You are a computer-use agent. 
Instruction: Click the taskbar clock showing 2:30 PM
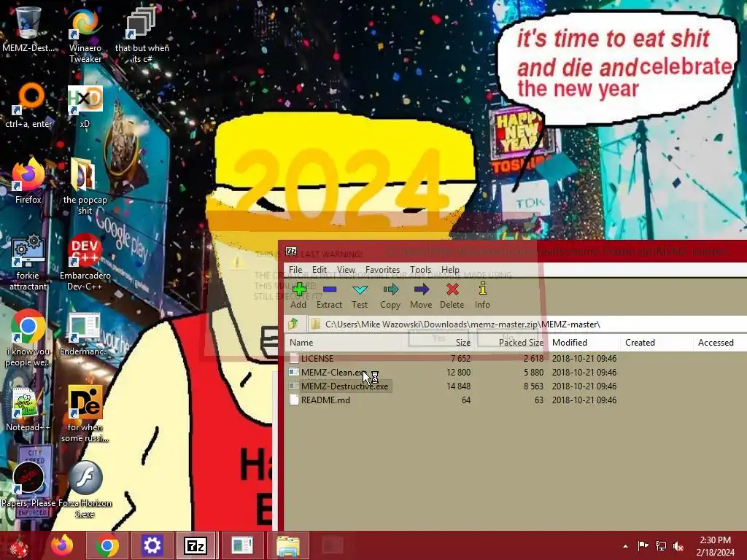[715, 546]
